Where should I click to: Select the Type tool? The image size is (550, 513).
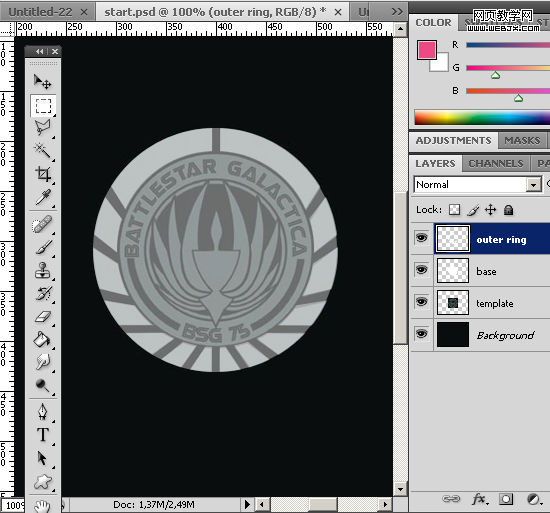tap(43, 435)
